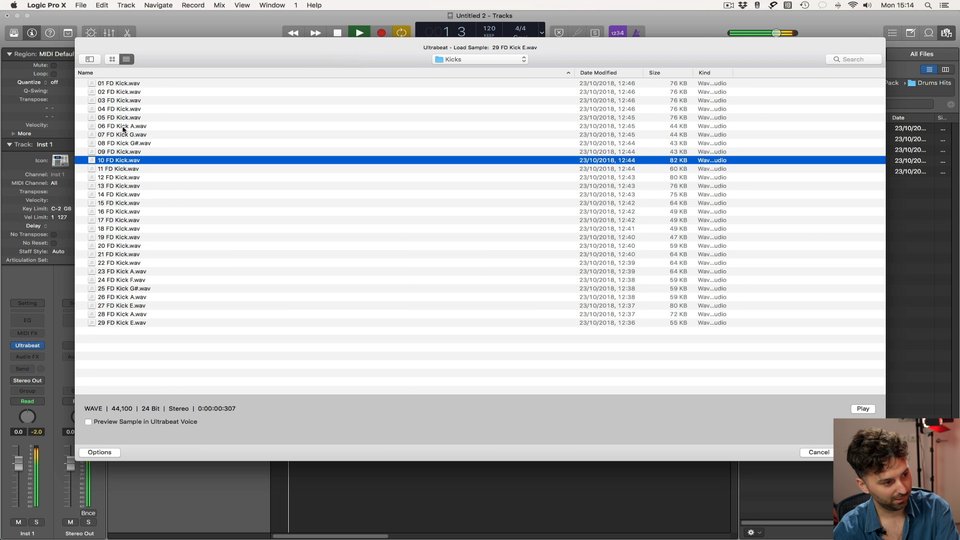Click the dialog Search field

click(853, 59)
